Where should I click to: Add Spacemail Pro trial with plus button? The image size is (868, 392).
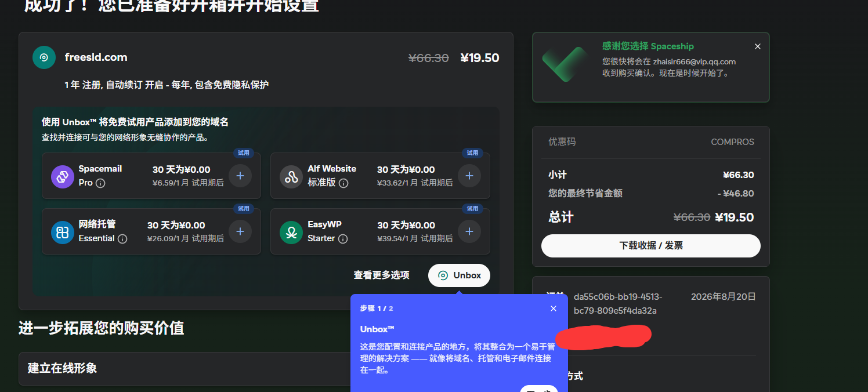tap(240, 176)
